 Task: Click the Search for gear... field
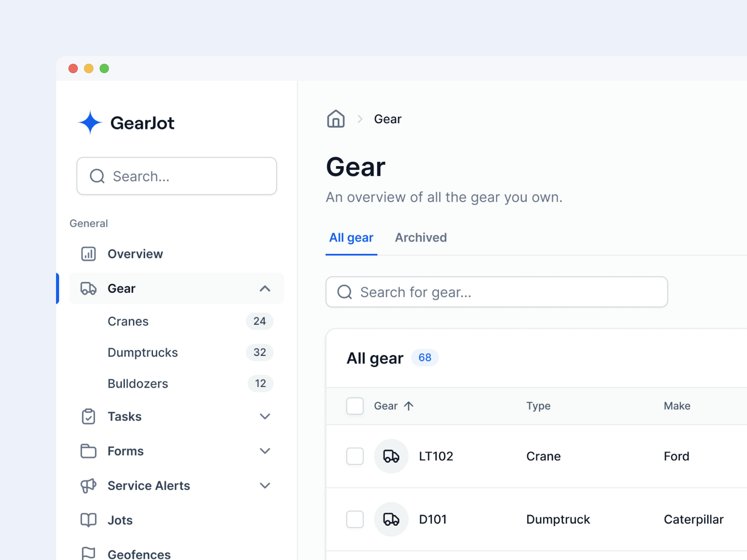497,292
